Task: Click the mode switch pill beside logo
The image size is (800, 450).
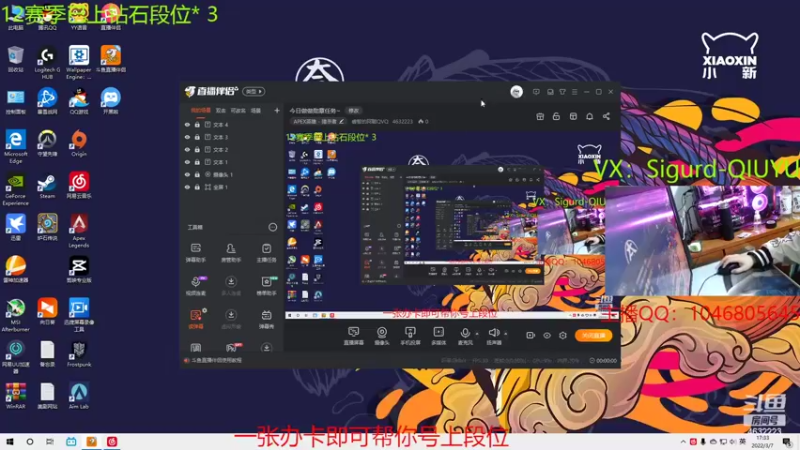Action: click(x=254, y=91)
